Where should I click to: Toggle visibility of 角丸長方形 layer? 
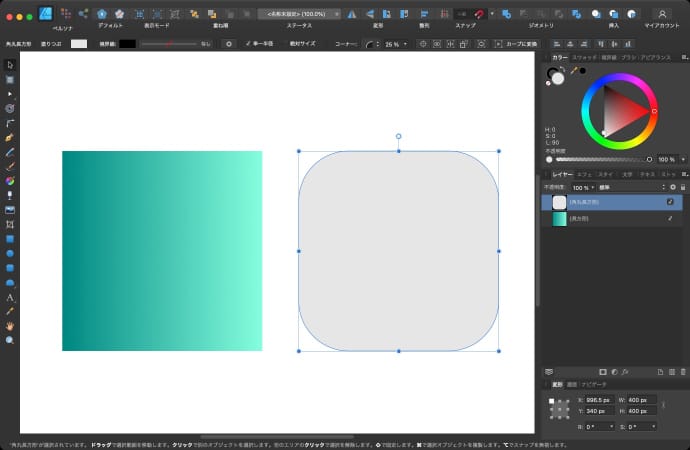coord(670,202)
